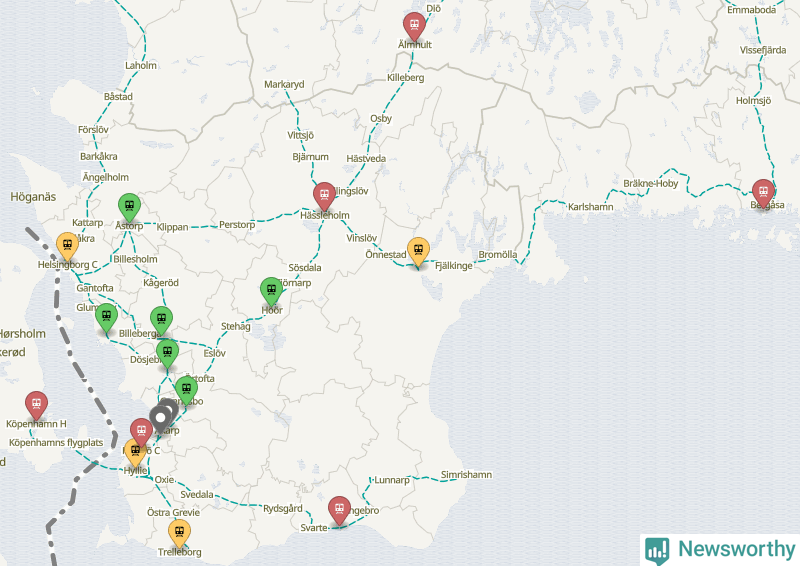This screenshot has height=566, width=800.
Task: Select the Vinslöv station label
Action: 361,238
